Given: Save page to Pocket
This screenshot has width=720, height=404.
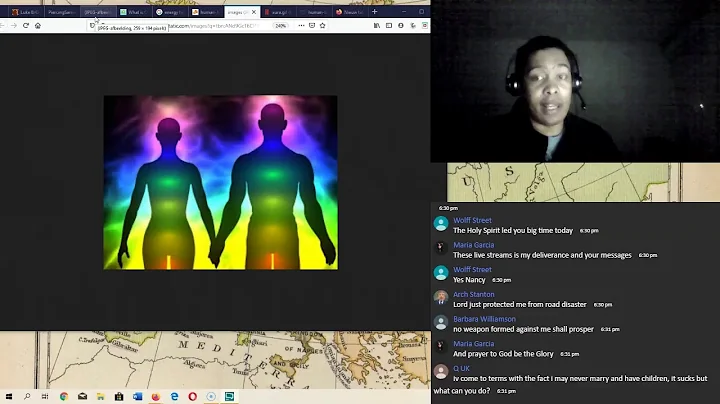Looking at the screenshot, I should [x=312, y=26].
